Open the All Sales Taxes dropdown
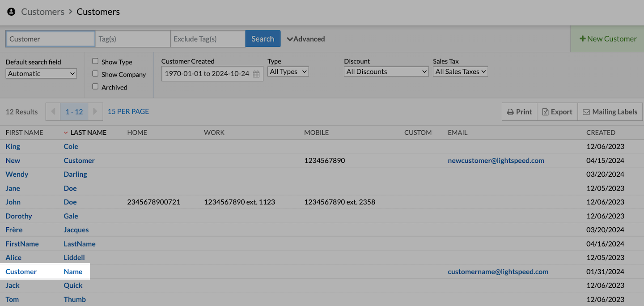 460,72
